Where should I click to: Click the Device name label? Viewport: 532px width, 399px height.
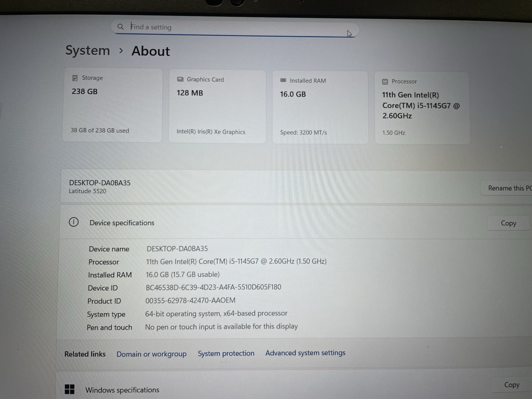tap(109, 249)
